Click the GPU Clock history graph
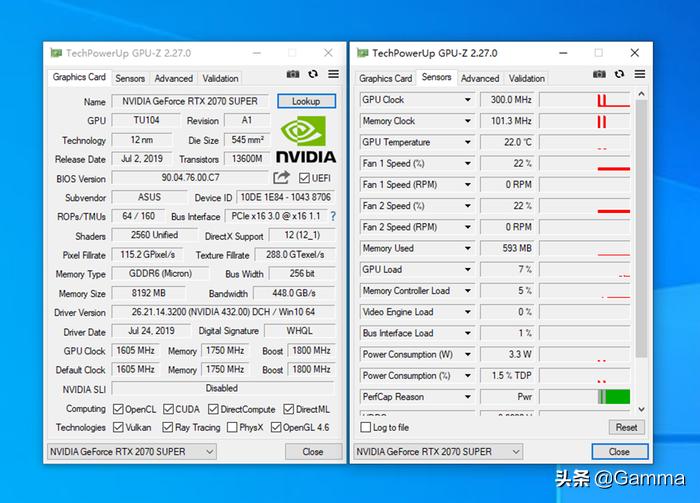 click(x=585, y=100)
